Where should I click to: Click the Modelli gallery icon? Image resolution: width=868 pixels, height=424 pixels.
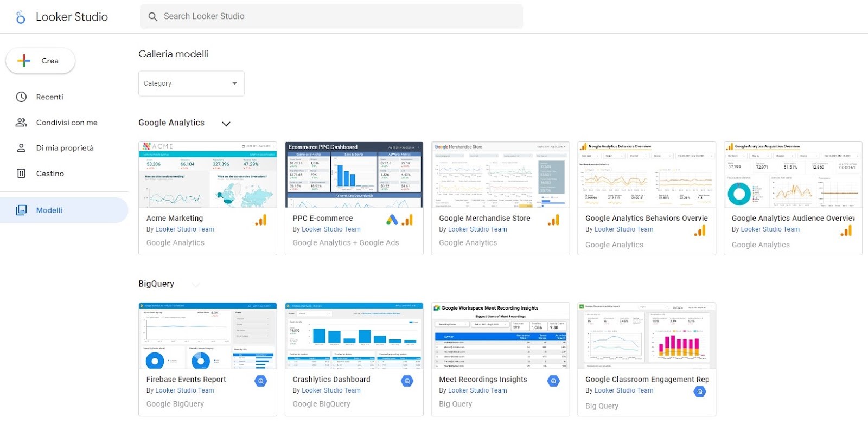(21, 210)
